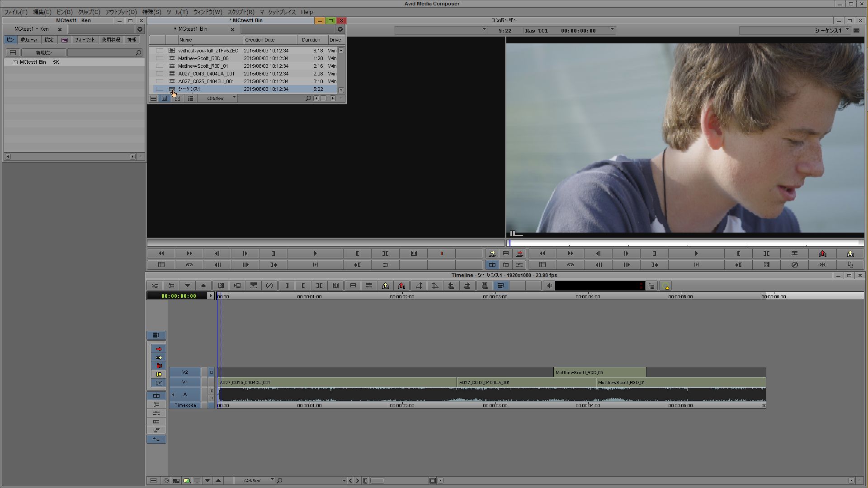Open the Mas TC1 timecode display dropdown
The width and height of the screenshot is (868, 488).
pyautogui.click(x=612, y=30)
